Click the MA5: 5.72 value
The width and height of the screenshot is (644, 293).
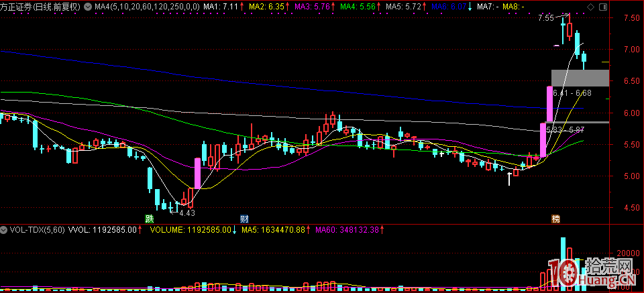click(404, 7)
